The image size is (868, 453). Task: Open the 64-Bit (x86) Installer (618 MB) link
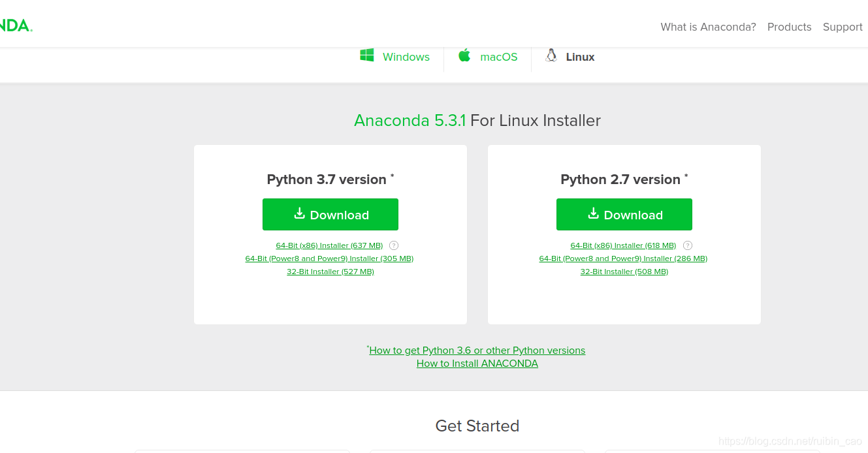(x=623, y=245)
